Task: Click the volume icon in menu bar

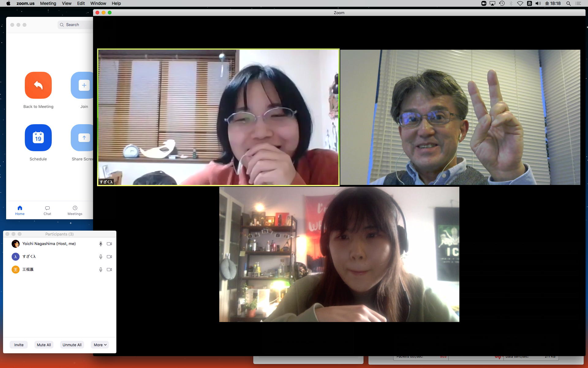Action: (538, 3)
